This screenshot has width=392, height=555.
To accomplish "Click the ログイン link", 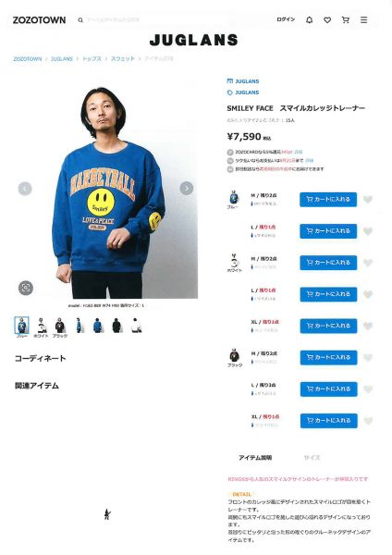I will coord(286,19).
